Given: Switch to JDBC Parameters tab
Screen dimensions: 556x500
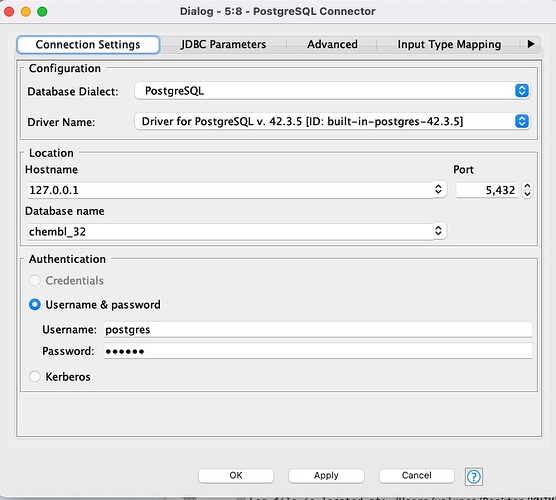Looking at the screenshot, I should pyautogui.click(x=223, y=44).
